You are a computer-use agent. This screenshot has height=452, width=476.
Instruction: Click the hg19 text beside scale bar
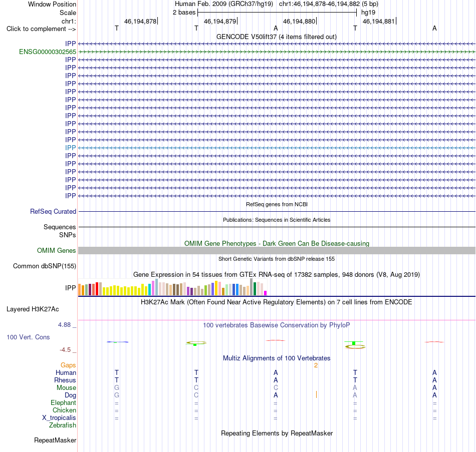pos(368,13)
